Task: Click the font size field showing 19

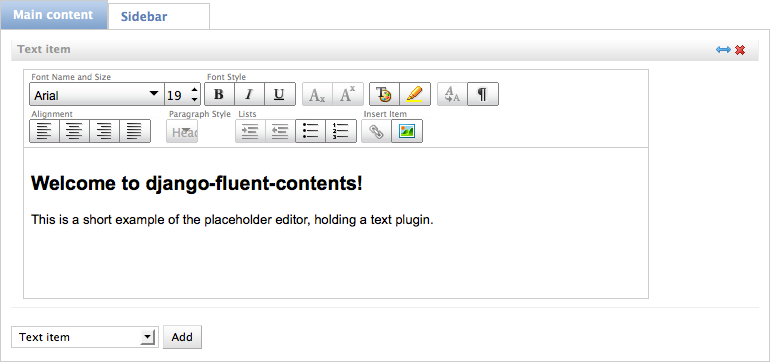Action: 176,94
